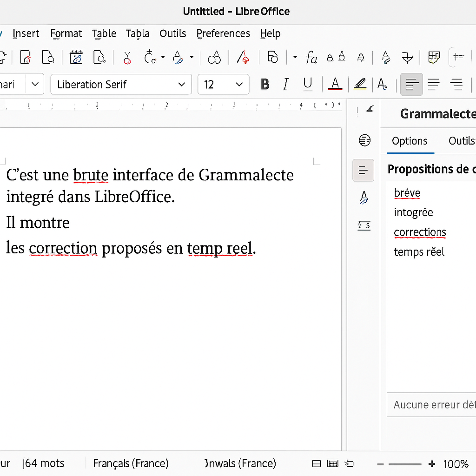The image size is (476, 476).
Task: Apply red font color
Action: (x=335, y=84)
